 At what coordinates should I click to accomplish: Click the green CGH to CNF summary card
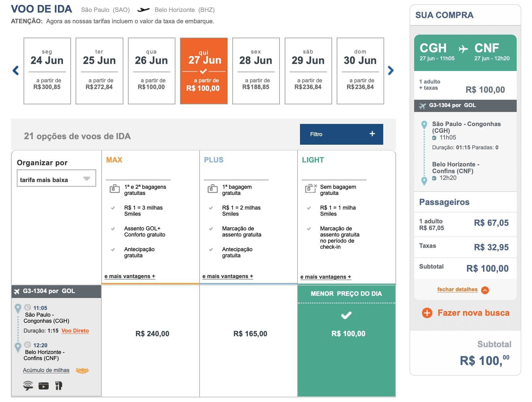tap(465, 53)
